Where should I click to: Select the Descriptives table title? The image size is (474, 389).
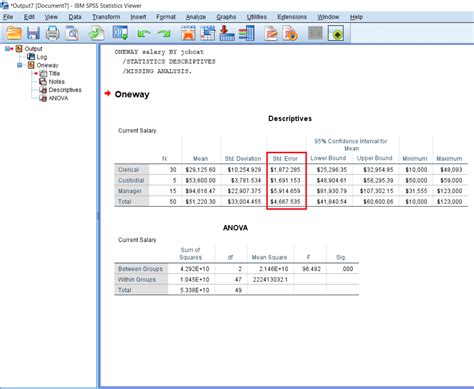click(x=290, y=119)
